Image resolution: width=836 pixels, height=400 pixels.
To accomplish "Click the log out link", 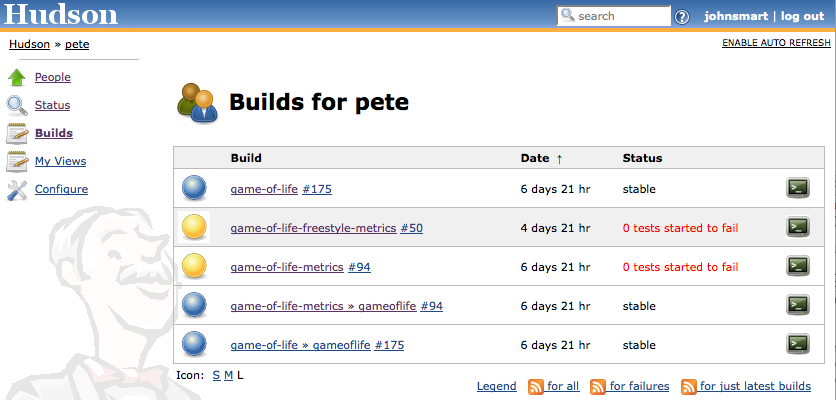I will click(802, 16).
